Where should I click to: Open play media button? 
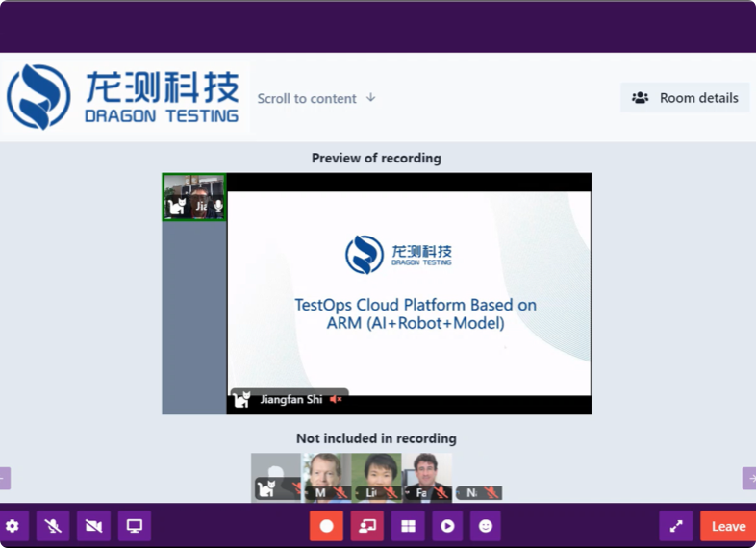coord(447,526)
